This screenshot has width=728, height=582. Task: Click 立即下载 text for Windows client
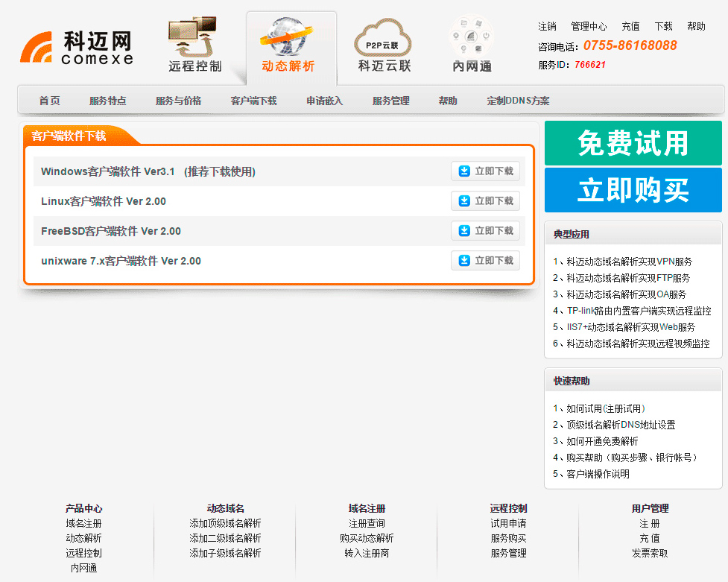494,171
